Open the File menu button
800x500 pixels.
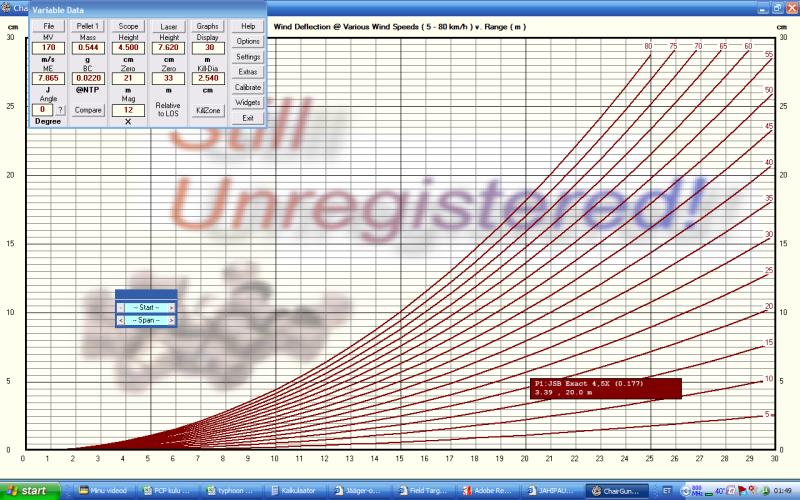click(48, 26)
